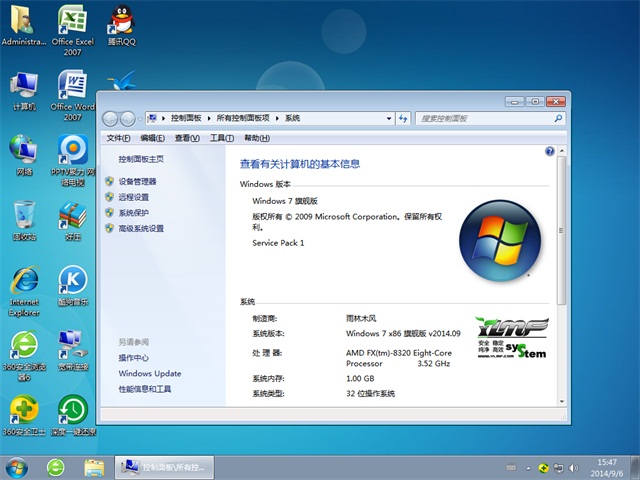Viewport: 640px width, 480px height.
Task: Open 360 browser from the taskbar
Action: point(56,468)
